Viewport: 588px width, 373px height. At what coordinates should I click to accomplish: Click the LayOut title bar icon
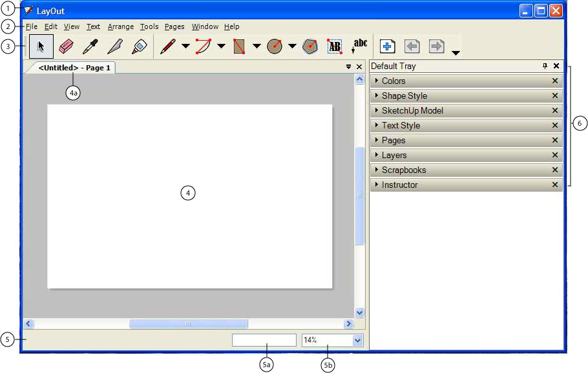[29, 10]
